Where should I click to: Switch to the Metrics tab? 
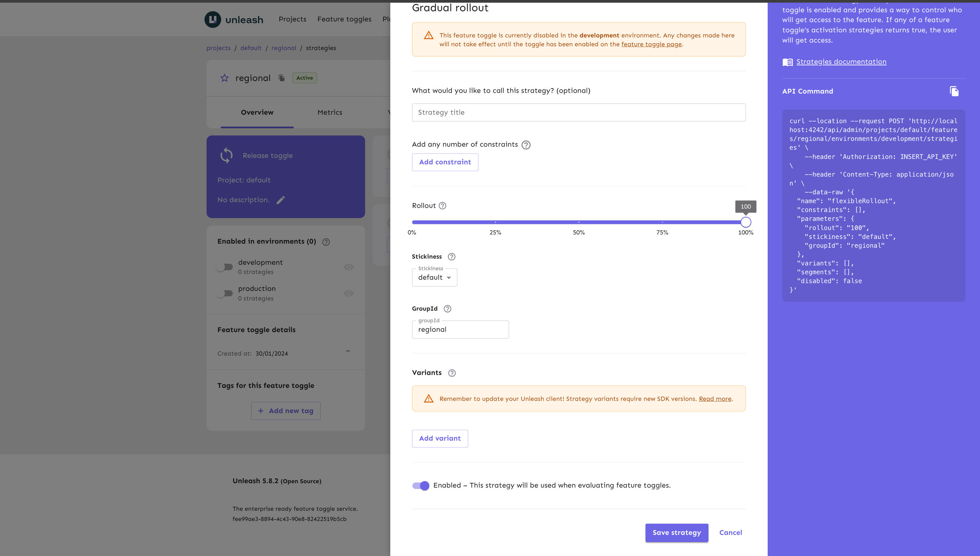(x=330, y=112)
